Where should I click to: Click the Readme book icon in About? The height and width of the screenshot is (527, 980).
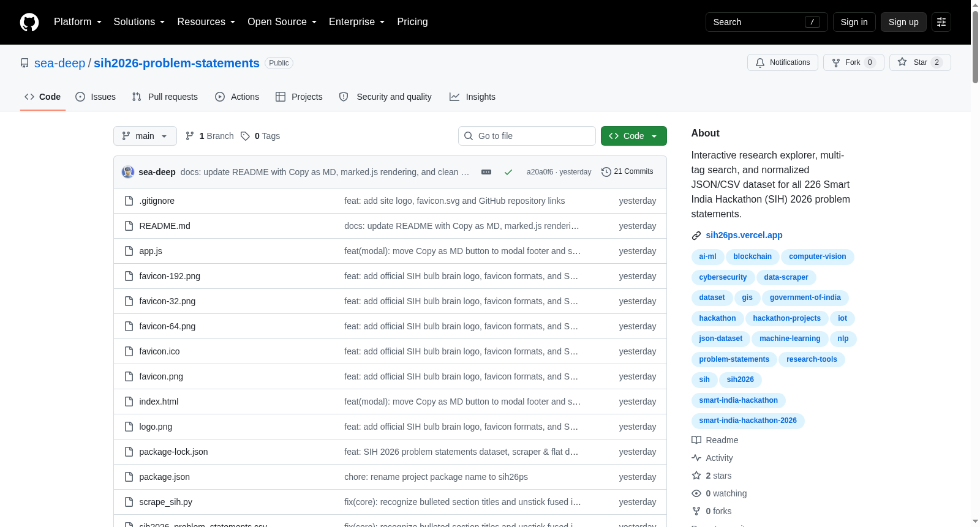click(x=696, y=440)
